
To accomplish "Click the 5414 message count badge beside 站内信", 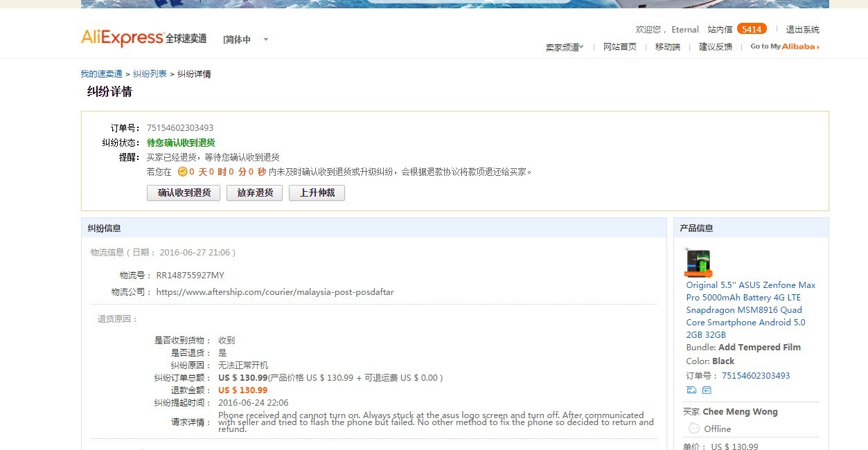I will coord(751,29).
